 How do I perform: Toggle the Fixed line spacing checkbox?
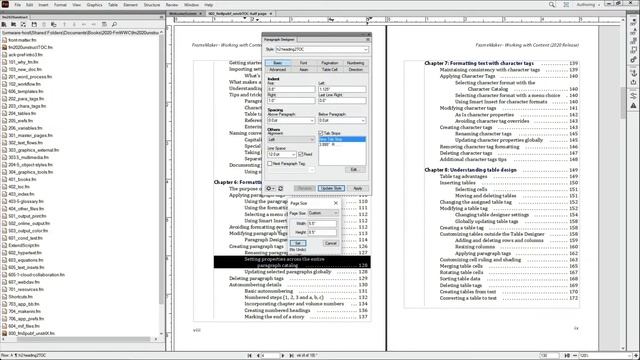[300, 154]
